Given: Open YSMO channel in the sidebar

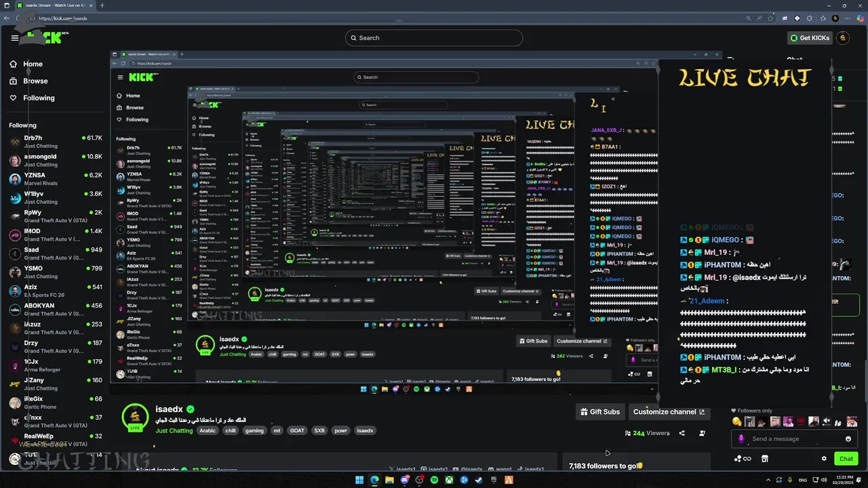Looking at the screenshot, I should (x=56, y=272).
